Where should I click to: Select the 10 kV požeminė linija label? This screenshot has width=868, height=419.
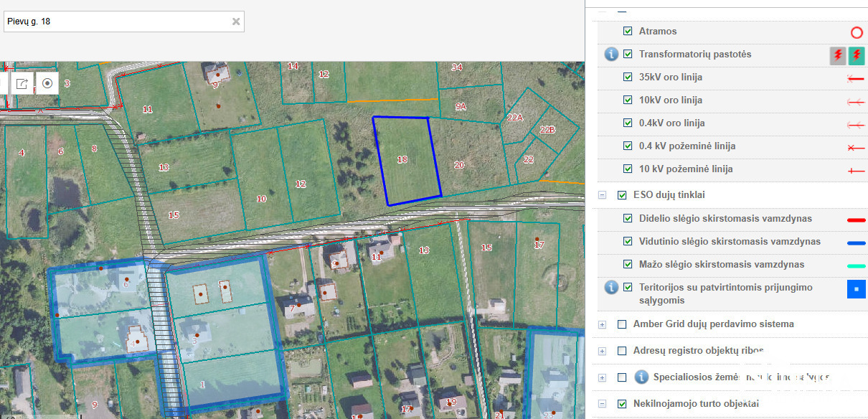pyautogui.click(x=686, y=169)
